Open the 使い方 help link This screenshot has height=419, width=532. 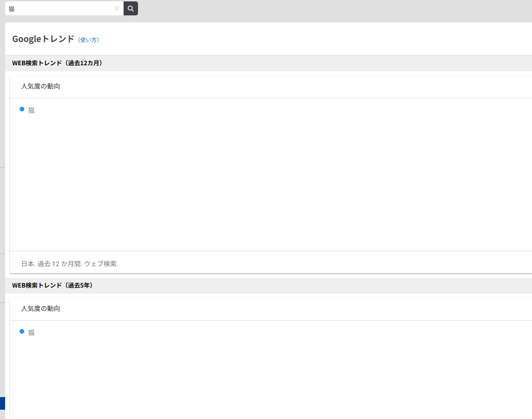click(88, 40)
